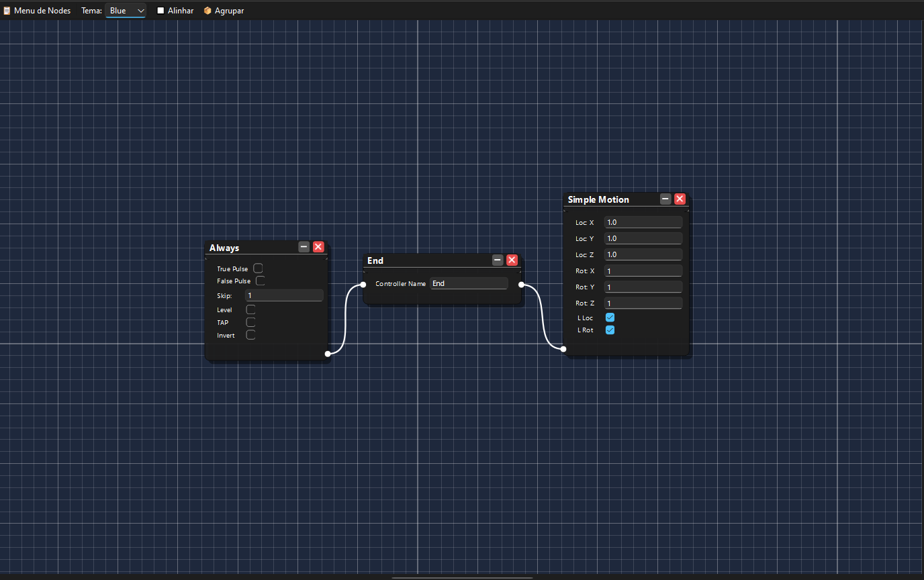The width and height of the screenshot is (924, 580).
Task: Minimize the End node
Action: click(x=498, y=260)
